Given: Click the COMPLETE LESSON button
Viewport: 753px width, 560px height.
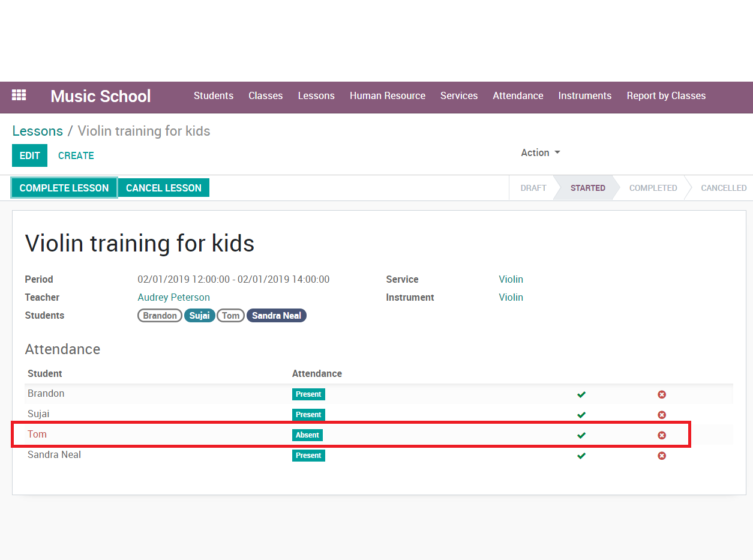Looking at the screenshot, I should [64, 188].
